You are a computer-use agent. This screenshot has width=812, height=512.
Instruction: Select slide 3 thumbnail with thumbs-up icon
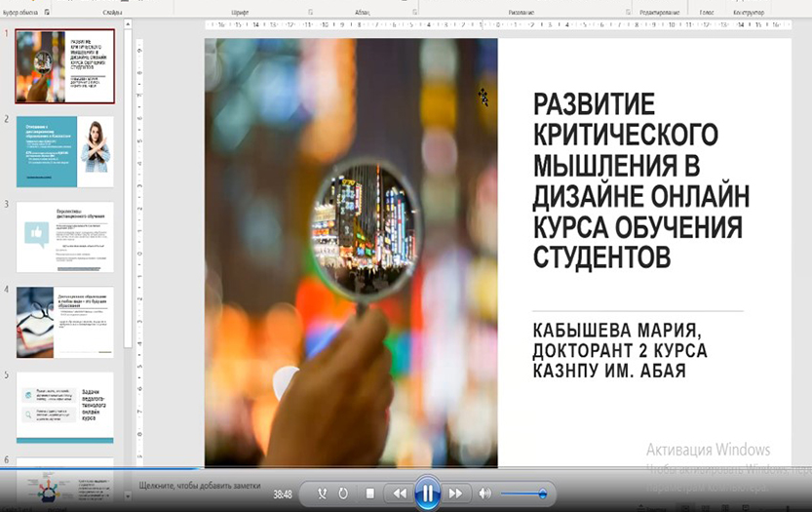pos(64,237)
